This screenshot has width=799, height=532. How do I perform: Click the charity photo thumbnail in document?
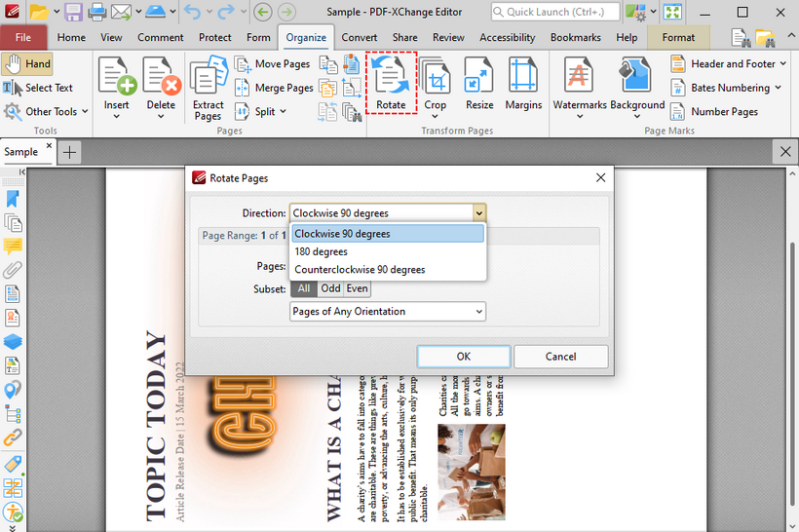click(x=472, y=472)
